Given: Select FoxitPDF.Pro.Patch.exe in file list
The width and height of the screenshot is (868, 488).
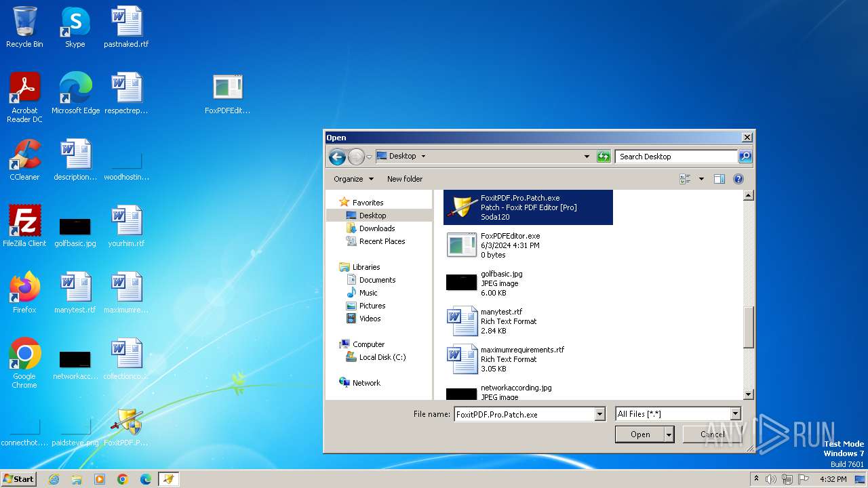Looking at the screenshot, I should click(x=528, y=207).
